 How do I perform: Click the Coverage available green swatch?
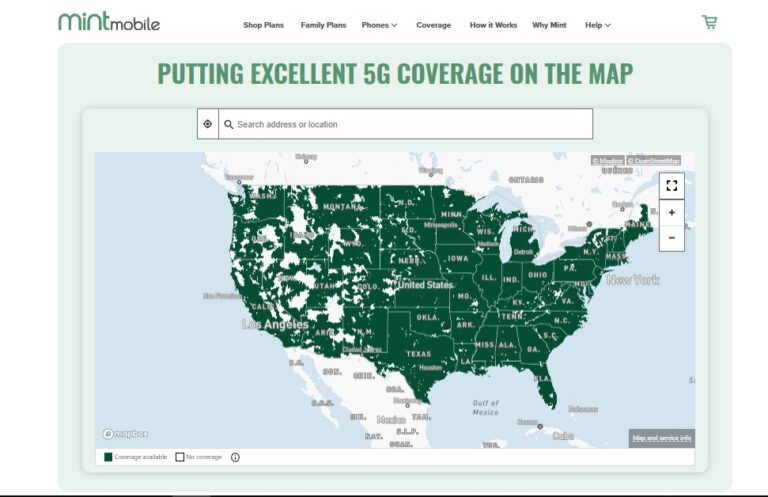[108, 457]
